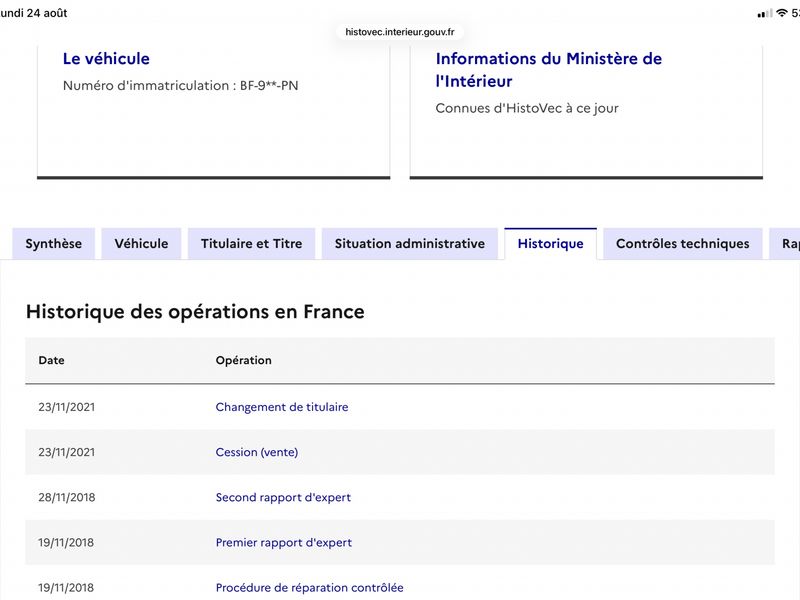Click the Le véhicule card heading

(106, 59)
